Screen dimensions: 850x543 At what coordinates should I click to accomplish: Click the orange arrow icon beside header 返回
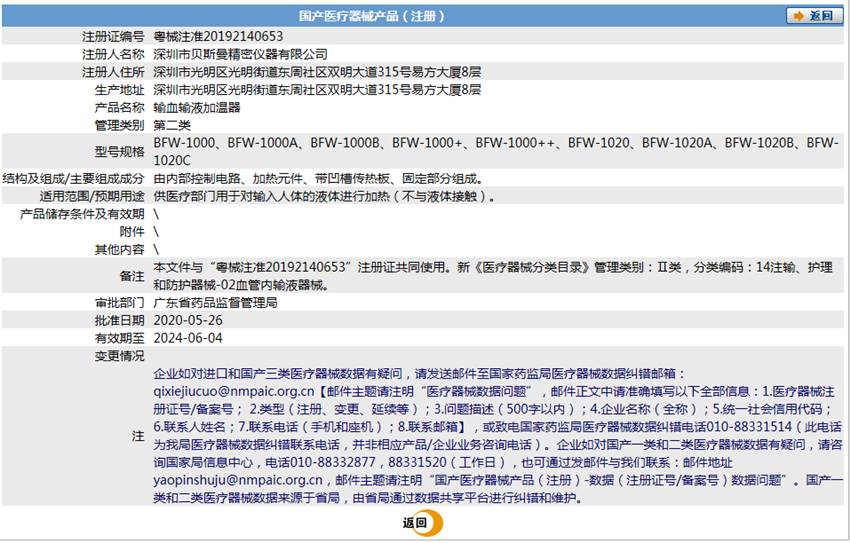pos(799,16)
